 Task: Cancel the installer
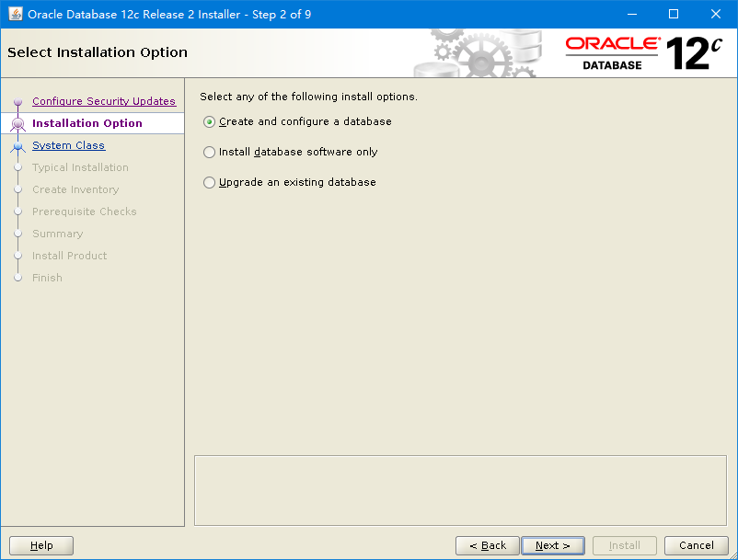point(696,545)
